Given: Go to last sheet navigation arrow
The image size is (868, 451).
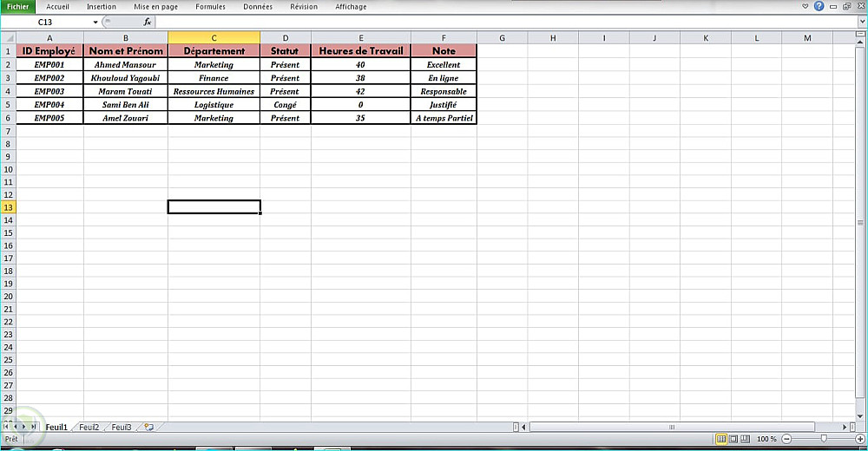Looking at the screenshot, I should pos(33,427).
